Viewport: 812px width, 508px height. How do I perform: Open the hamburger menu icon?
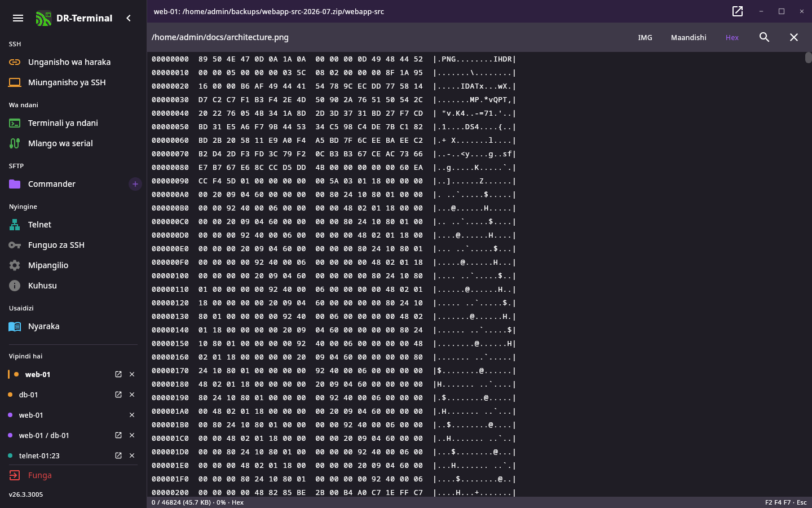(18, 18)
